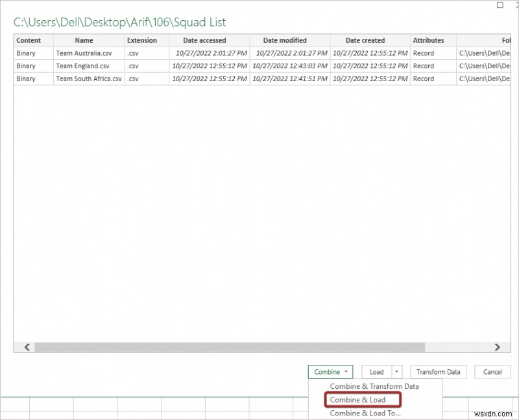
Task: Click the horizontal scrollbar left arrow
Action: click(x=26, y=347)
